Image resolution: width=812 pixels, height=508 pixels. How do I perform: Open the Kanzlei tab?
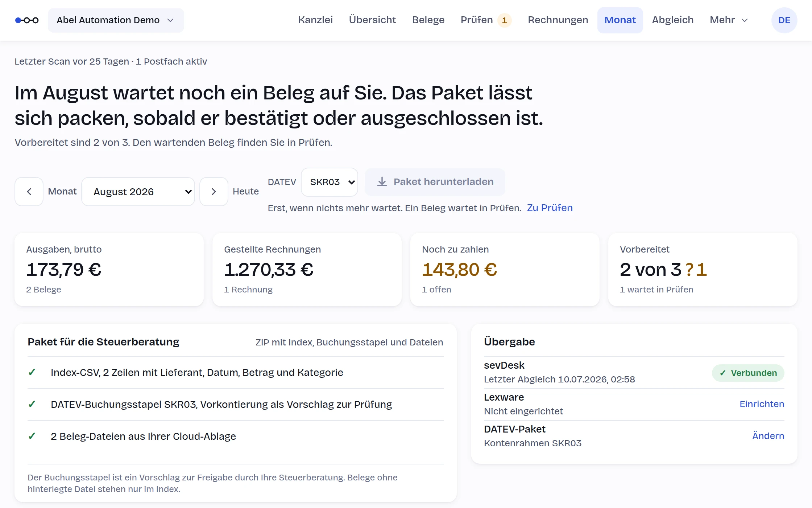pyautogui.click(x=315, y=20)
